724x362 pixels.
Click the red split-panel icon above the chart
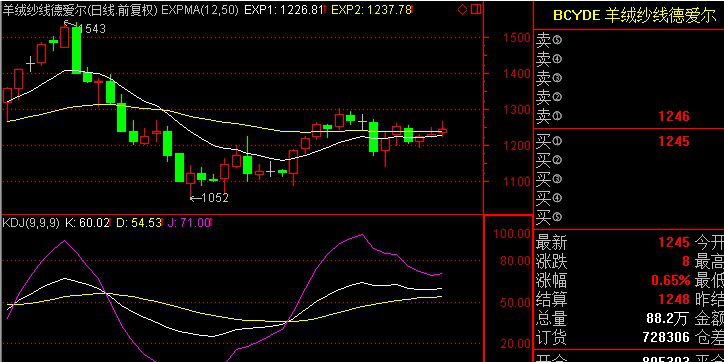pos(477,10)
